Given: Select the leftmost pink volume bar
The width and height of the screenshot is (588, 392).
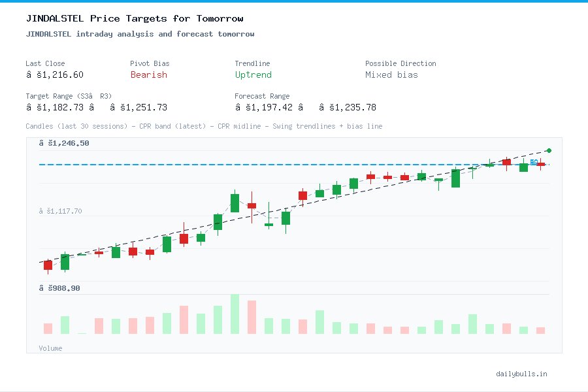Looking at the screenshot, I should pyautogui.click(x=48, y=328).
